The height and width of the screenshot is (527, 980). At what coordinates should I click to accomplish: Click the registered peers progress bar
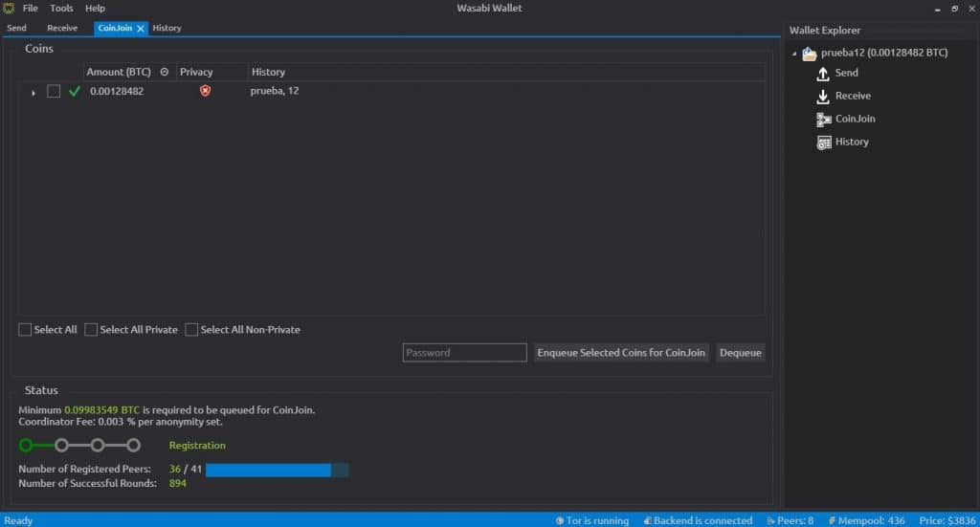tap(277, 470)
